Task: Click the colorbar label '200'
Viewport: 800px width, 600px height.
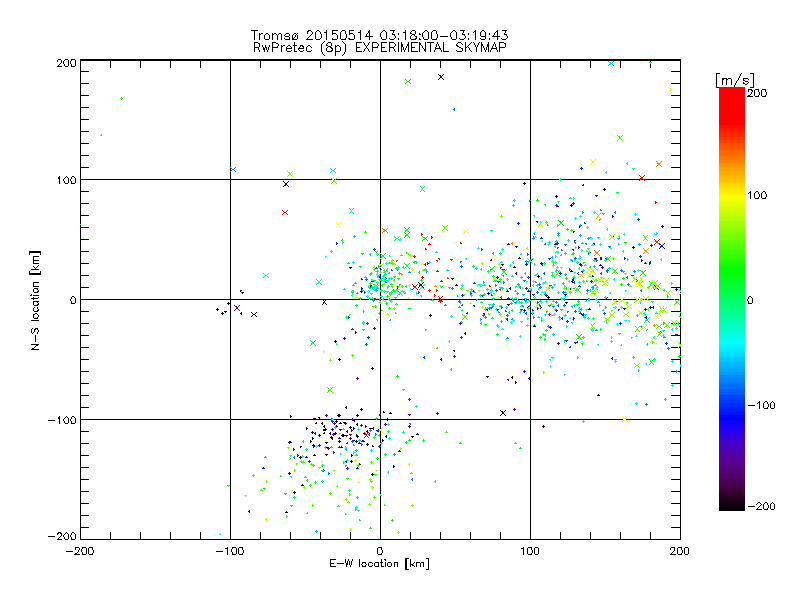Action: (x=757, y=93)
